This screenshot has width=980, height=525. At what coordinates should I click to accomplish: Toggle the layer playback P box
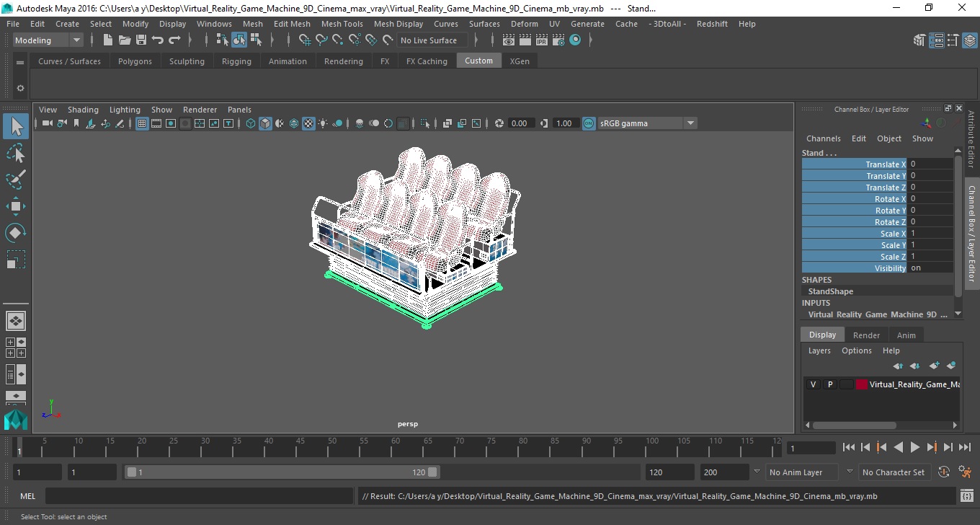pyautogui.click(x=829, y=384)
